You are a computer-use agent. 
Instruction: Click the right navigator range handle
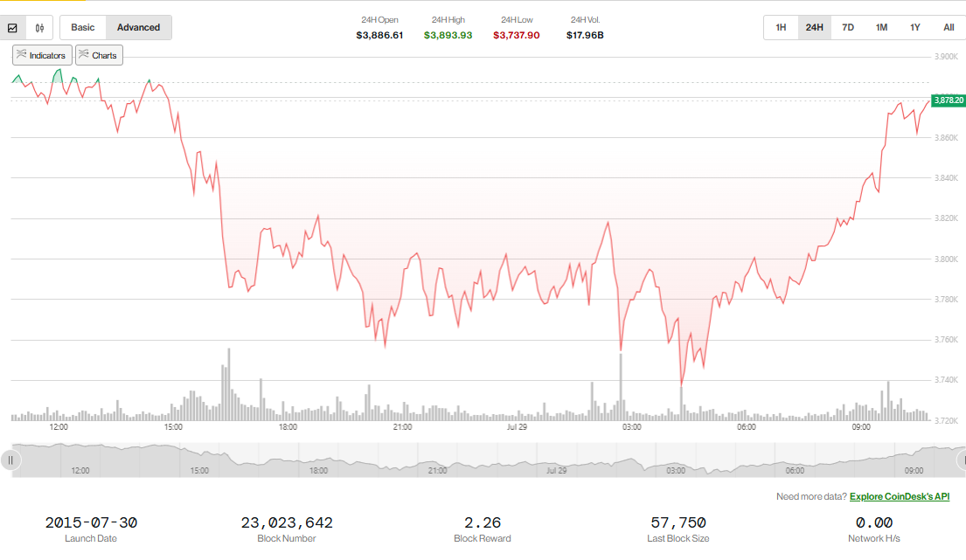[963, 460]
